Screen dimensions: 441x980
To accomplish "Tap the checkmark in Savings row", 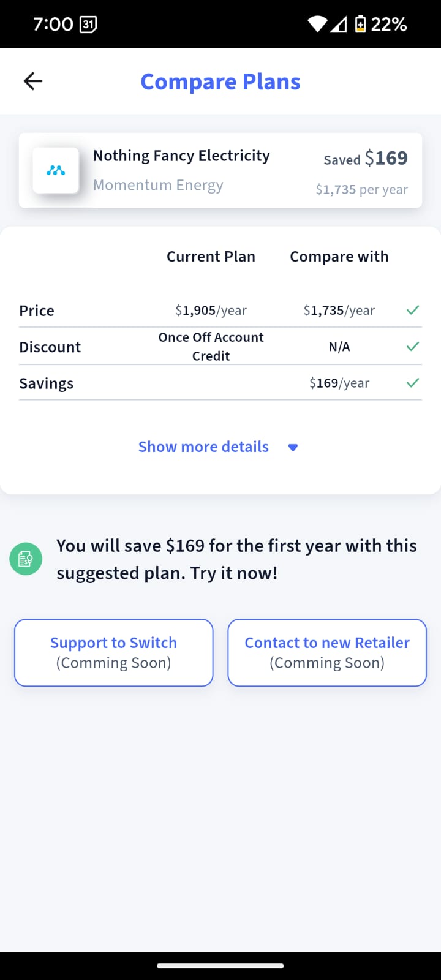I will click(x=413, y=383).
